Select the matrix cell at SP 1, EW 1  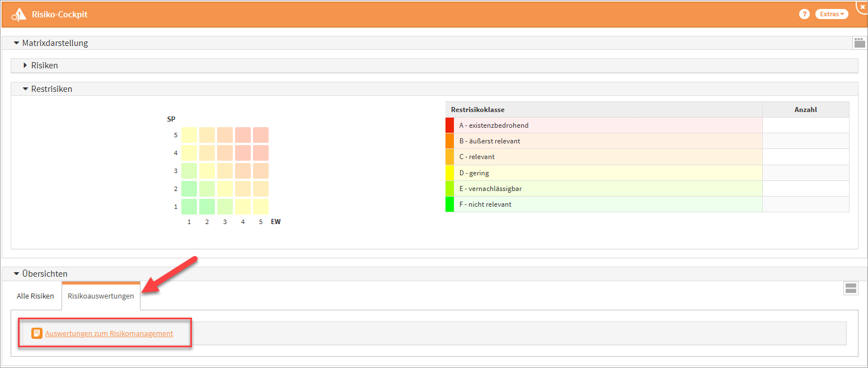coord(189,207)
